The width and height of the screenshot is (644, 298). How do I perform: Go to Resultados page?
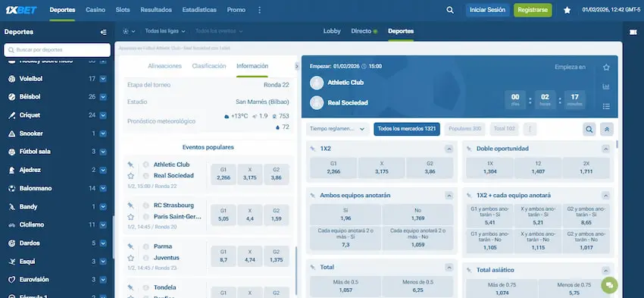tap(156, 10)
